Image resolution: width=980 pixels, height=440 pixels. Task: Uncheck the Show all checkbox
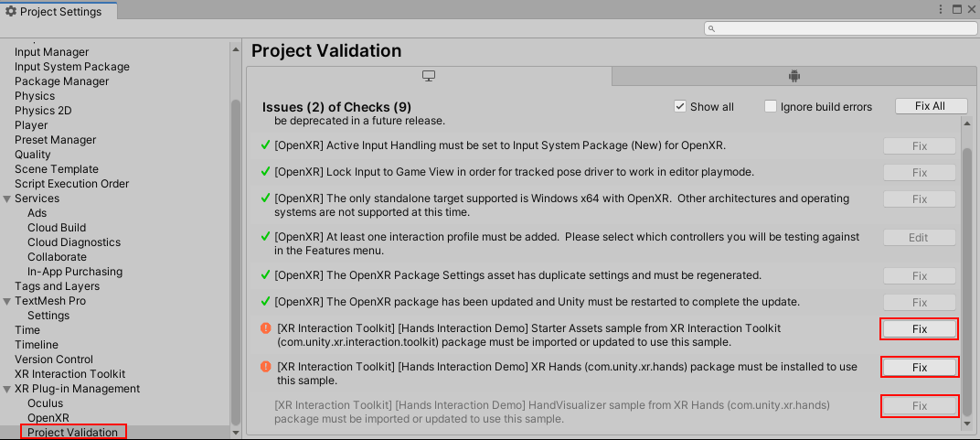coord(679,106)
